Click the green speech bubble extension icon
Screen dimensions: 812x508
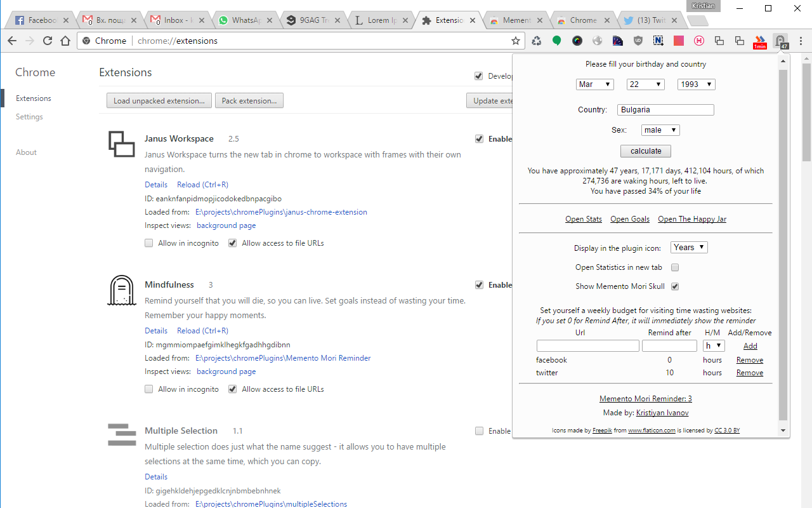tap(557, 39)
